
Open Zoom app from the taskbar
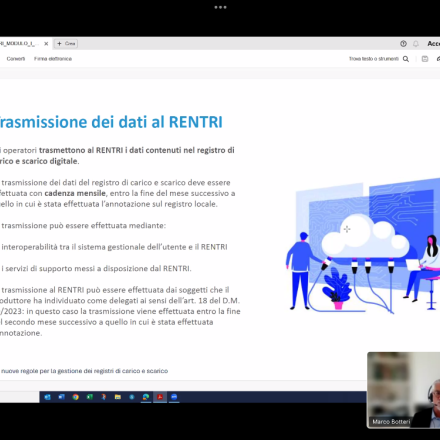click(174, 397)
